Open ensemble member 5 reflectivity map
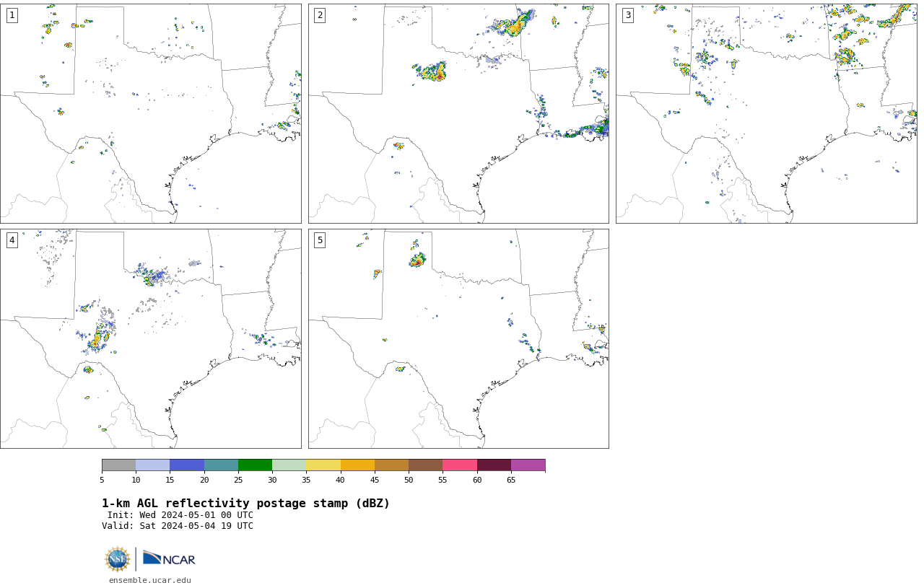The image size is (924, 588). pyautogui.click(x=458, y=338)
